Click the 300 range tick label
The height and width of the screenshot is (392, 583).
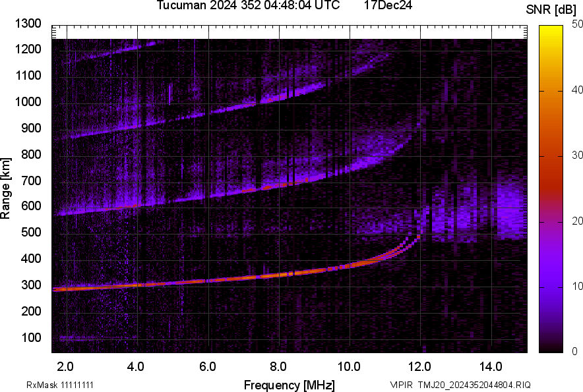[31, 285]
